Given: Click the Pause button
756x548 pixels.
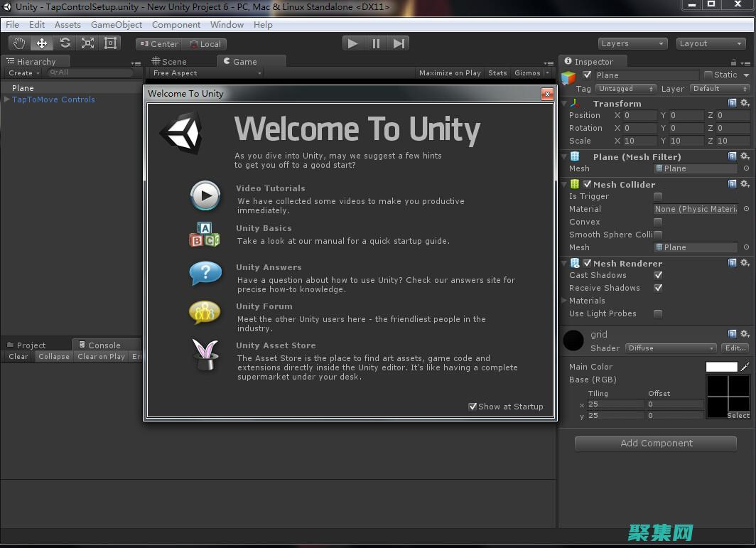Looking at the screenshot, I should [x=376, y=43].
